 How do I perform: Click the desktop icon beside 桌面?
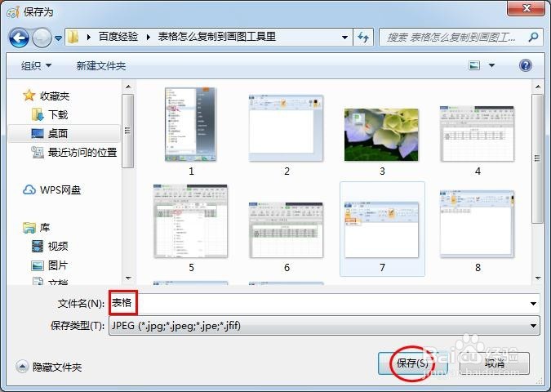pos(38,133)
